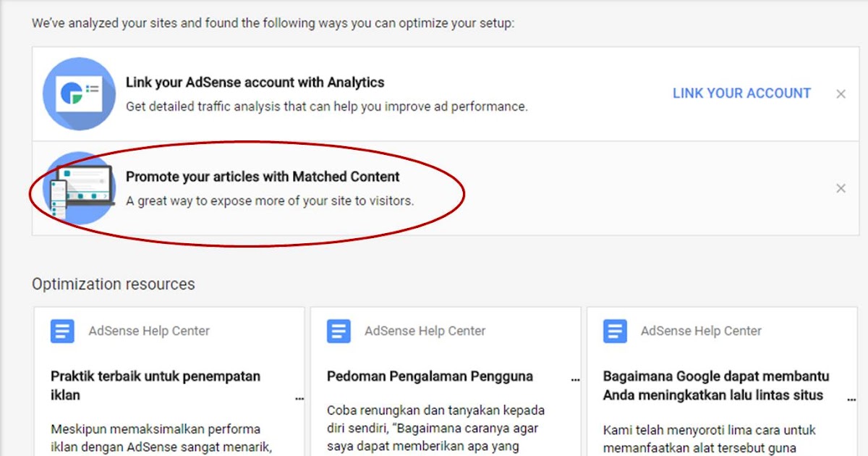Click the blue document icon on the first card

point(62,331)
